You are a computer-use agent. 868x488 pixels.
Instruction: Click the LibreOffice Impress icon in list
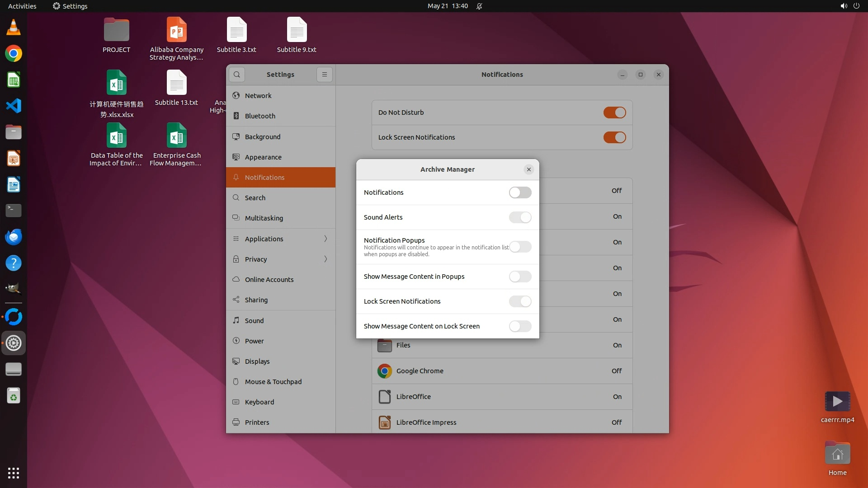click(384, 422)
